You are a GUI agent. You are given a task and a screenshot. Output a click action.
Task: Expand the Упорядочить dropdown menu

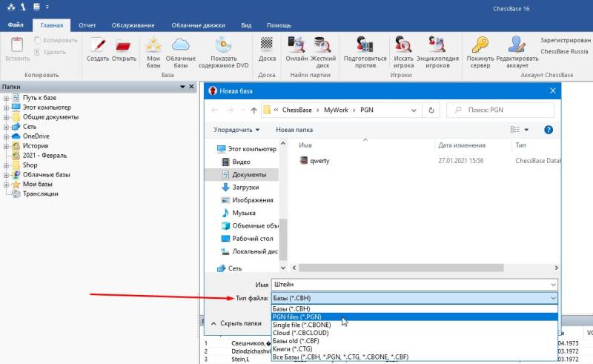(x=236, y=130)
